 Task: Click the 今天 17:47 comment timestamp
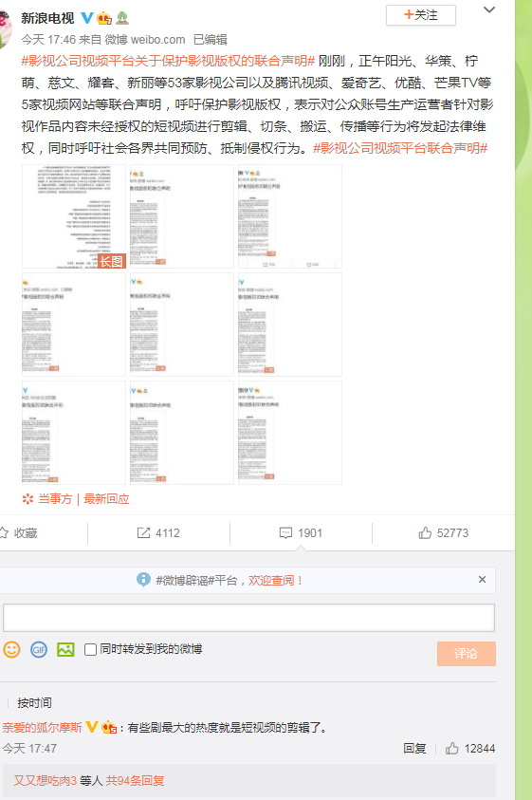(x=29, y=749)
